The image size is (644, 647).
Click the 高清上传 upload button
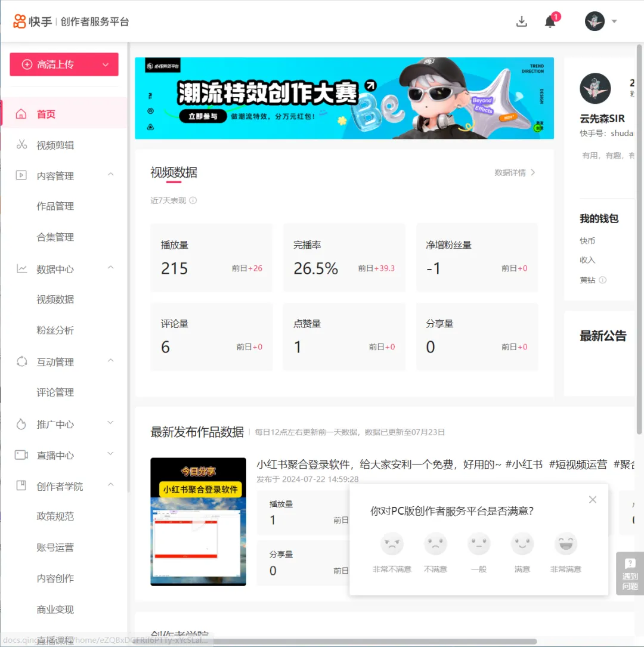coord(64,64)
